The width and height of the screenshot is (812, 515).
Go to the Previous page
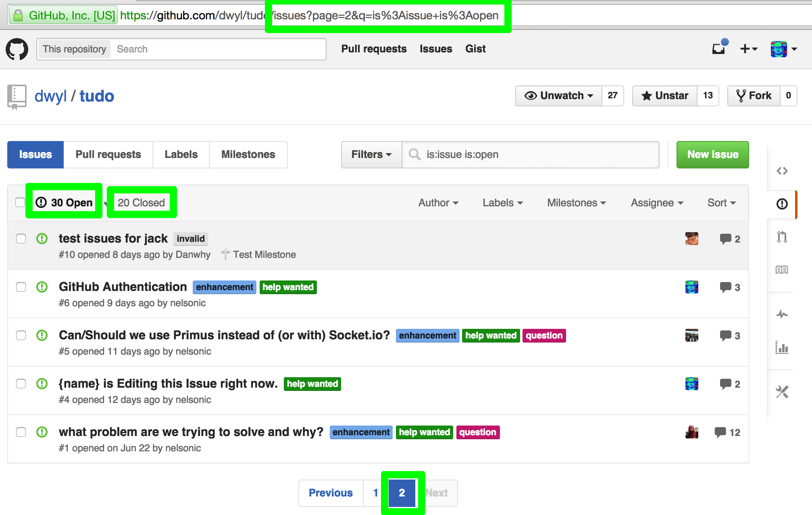coord(331,493)
